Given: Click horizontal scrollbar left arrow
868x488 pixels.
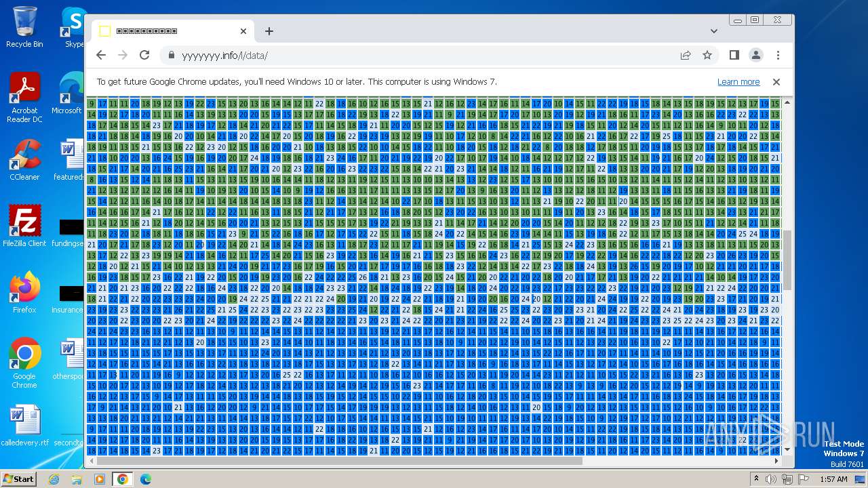Looking at the screenshot, I should 92,461.
